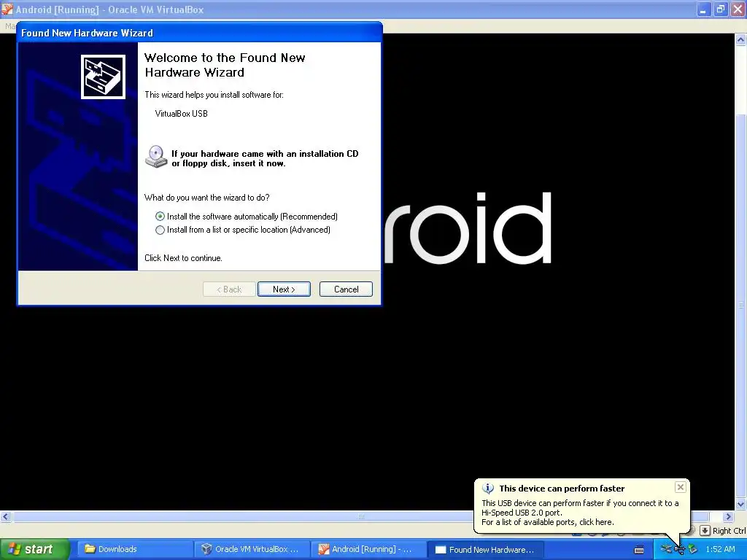Screen dimensions: 747x560
Task: Click the Found New Hardware Wizard title bar
Action: point(199,33)
